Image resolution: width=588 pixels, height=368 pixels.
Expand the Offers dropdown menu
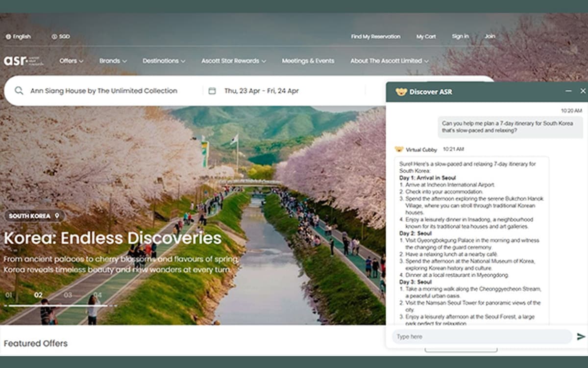click(x=71, y=60)
